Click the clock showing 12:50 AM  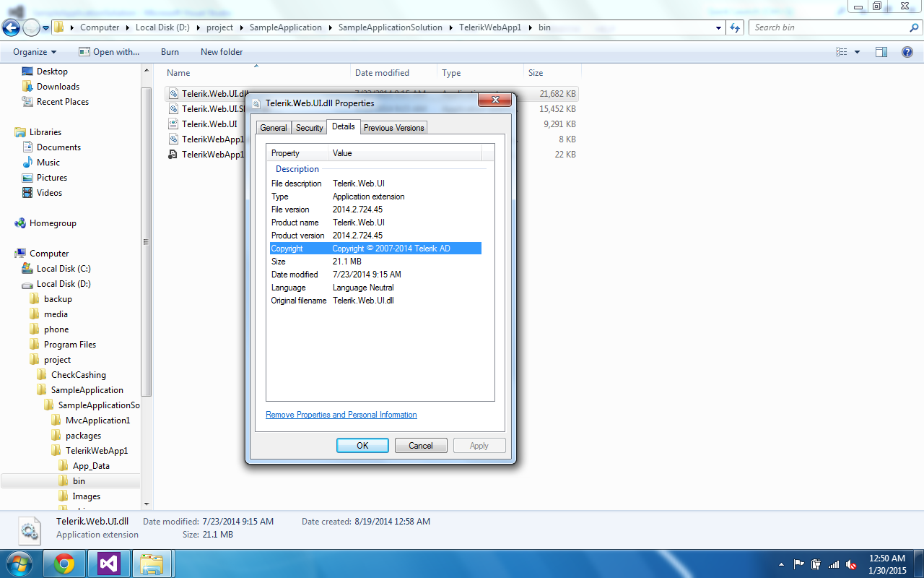(887, 558)
